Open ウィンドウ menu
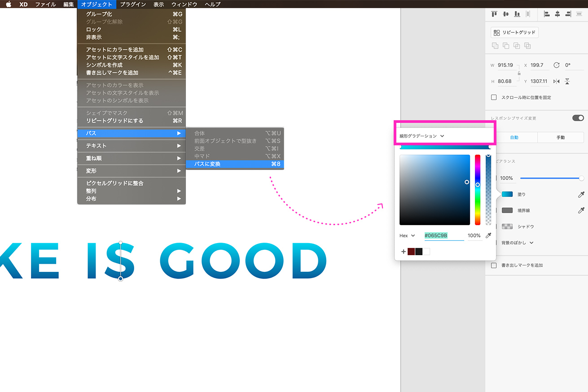The height and width of the screenshot is (392, 588). pyautogui.click(x=184, y=4)
